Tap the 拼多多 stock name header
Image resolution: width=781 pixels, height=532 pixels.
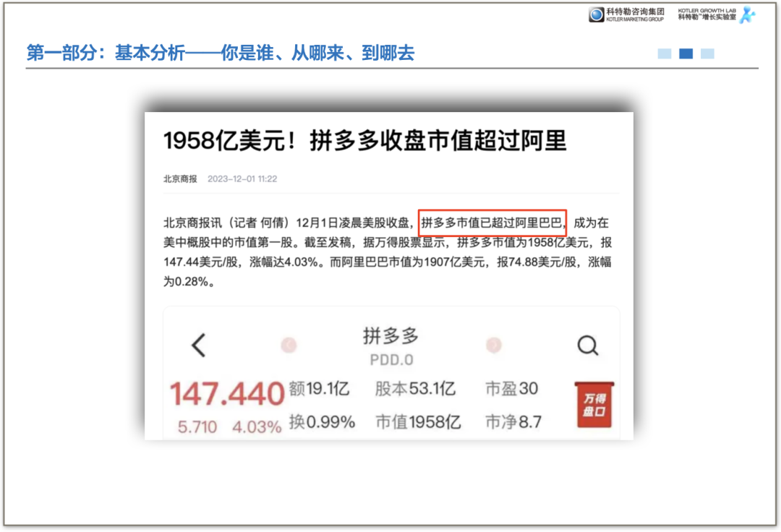click(390, 335)
